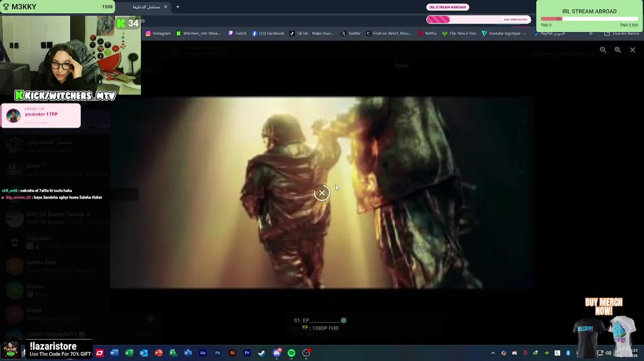
Task: Open Steam from the taskbar
Action: click(x=262, y=353)
